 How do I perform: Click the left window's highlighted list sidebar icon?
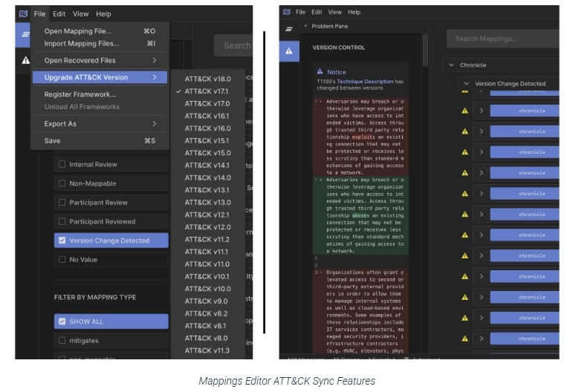[x=25, y=34]
